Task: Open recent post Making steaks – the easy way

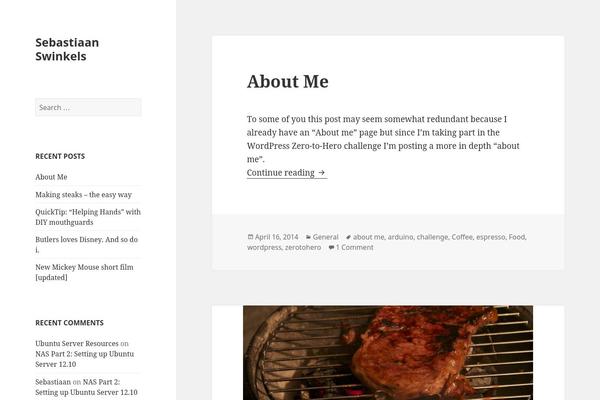Action: 83,195
